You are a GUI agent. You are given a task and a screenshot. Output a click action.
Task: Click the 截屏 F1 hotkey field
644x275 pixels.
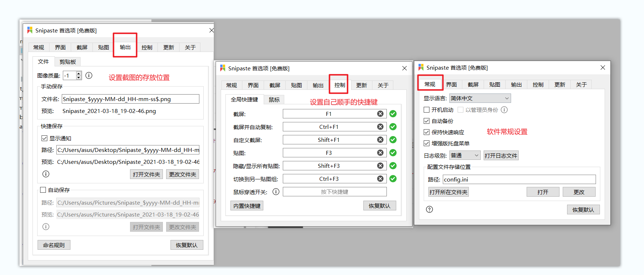coord(334,114)
